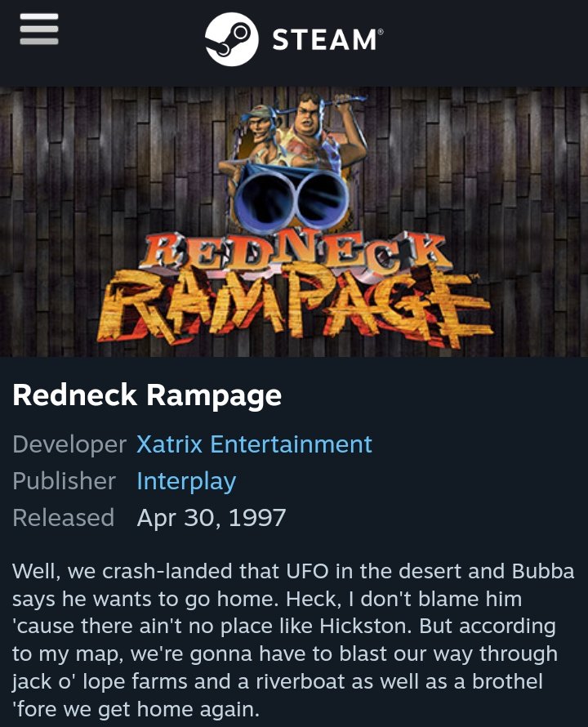The width and height of the screenshot is (588, 727).
Task: Click the Redneck Rampage game title heading
Action: click(147, 395)
